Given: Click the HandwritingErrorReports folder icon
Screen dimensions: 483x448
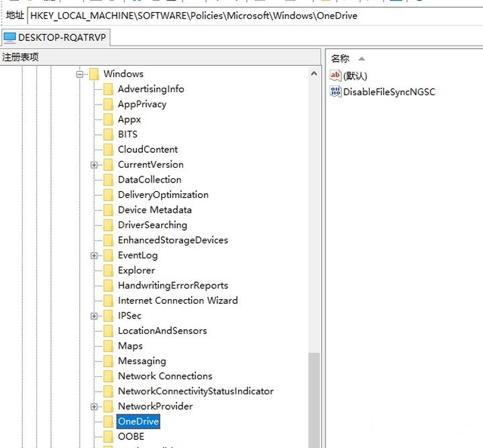Looking at the screenshot, I should pos(108,285).
